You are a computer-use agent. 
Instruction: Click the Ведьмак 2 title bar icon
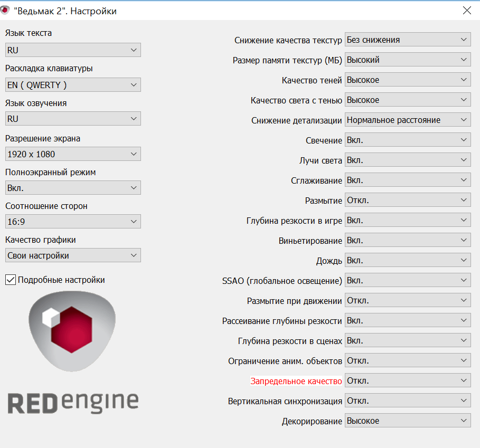pos(5,11)
